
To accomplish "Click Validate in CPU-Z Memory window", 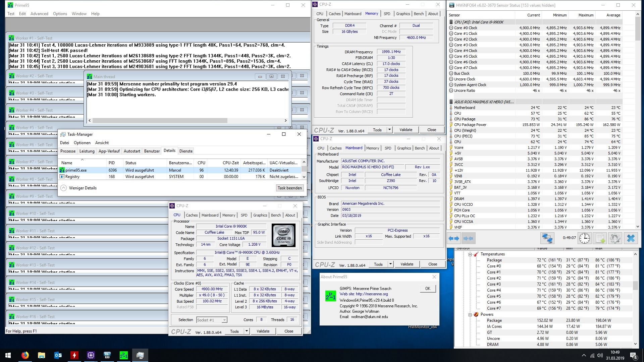I will pyautogui.click(x=406, y=130).
